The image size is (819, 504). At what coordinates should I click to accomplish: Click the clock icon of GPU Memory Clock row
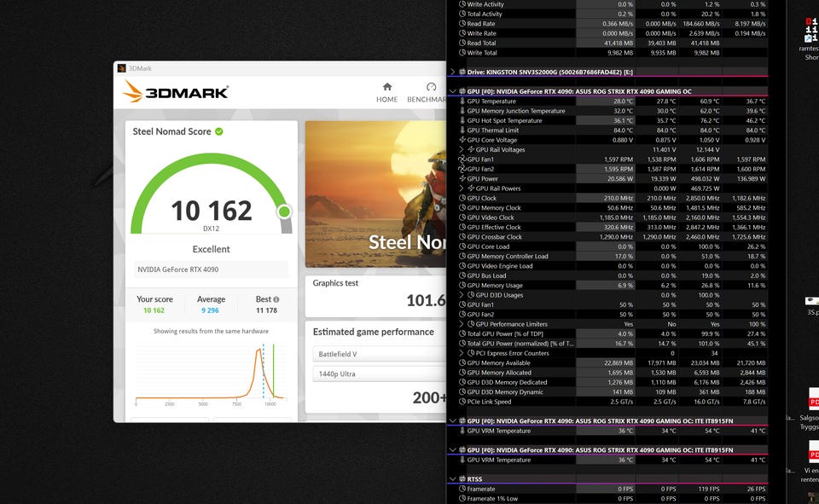point(462,208)
